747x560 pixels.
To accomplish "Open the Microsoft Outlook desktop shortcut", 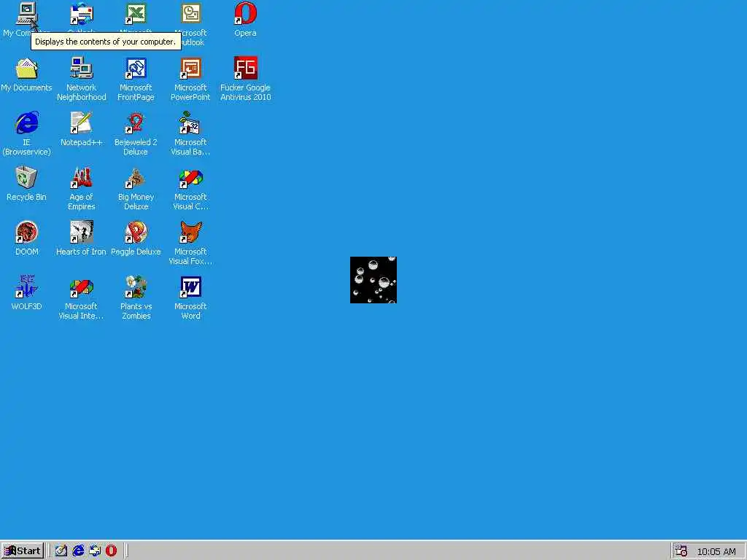I will click(x=190, y=13).
